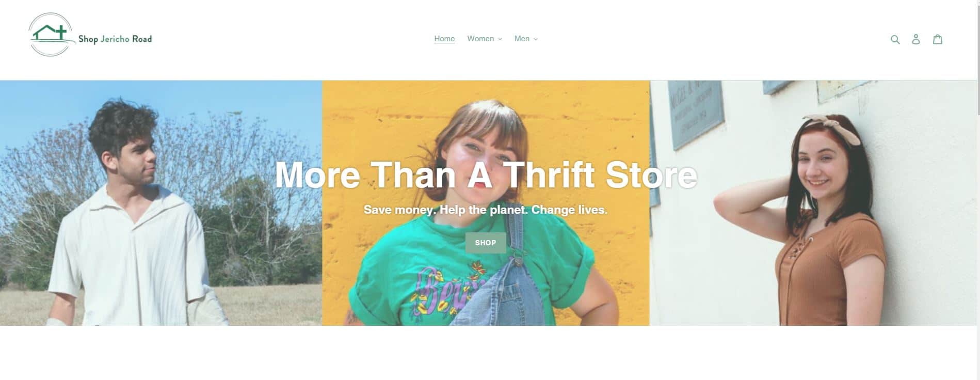Screen dimensions: 980x380
Task: Click the scrollbar track below the thumb
Action: tap(978, 248)
